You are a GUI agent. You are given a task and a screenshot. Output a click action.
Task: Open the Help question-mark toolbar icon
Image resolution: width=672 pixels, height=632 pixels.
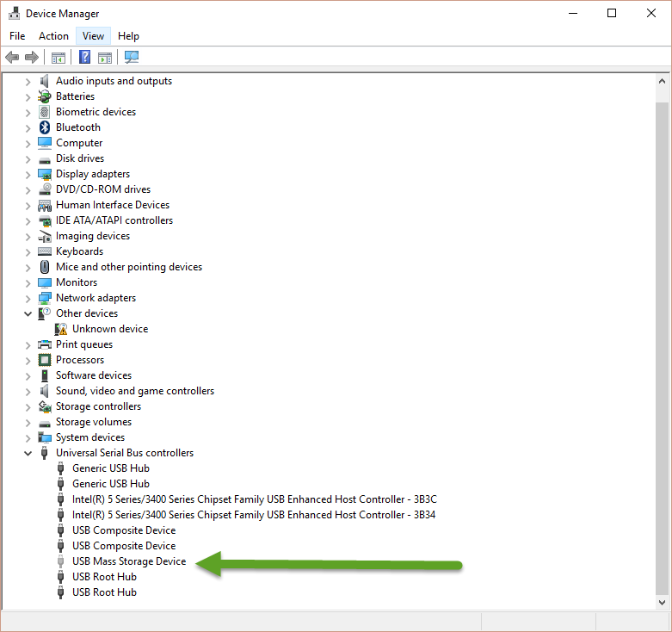tap(85, 57)
